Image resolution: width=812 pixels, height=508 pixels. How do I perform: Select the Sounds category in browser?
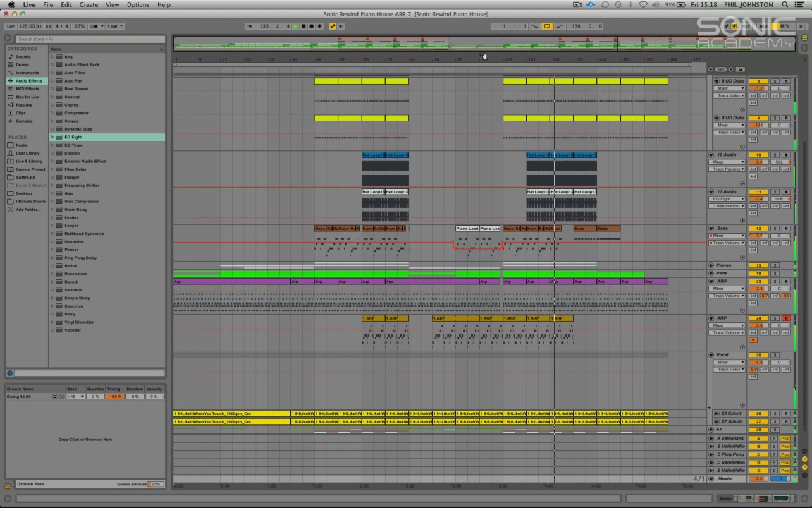click(x=23, y=56)
